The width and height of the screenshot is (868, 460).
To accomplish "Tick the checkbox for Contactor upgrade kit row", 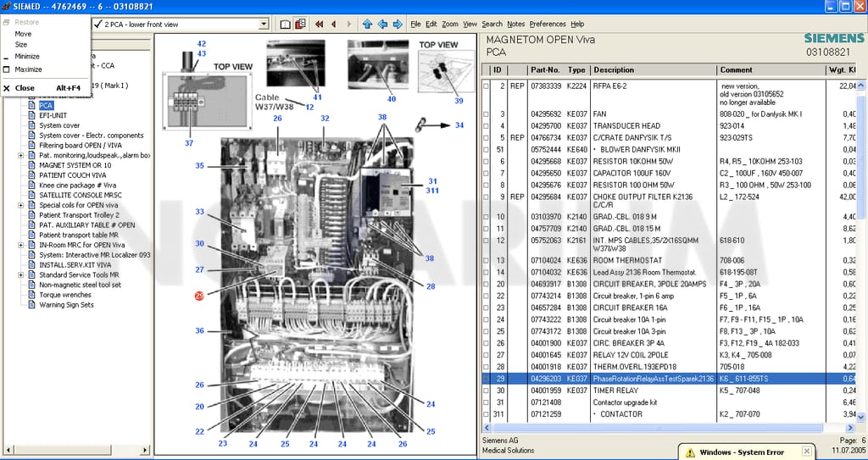I will click(x=486, y=402).
